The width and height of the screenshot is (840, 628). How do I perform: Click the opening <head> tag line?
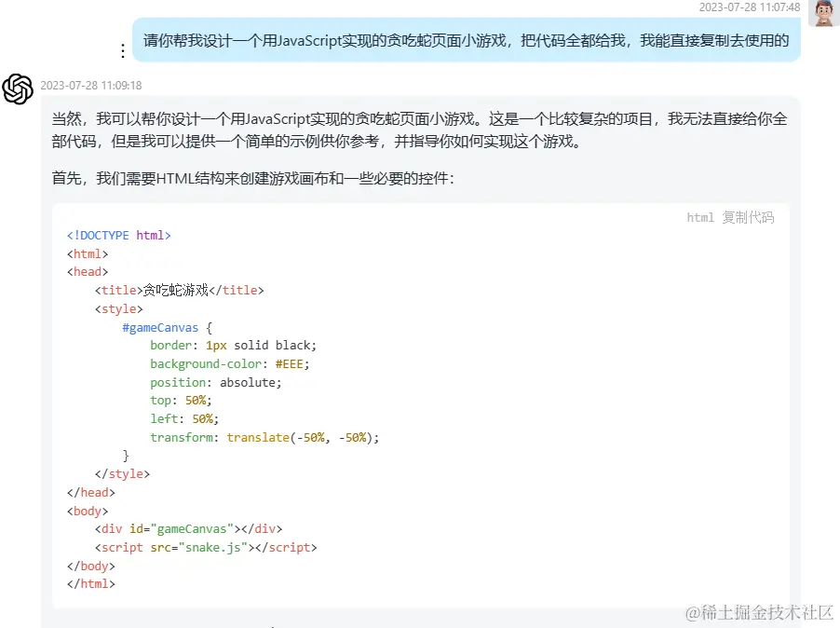(88, 272)
